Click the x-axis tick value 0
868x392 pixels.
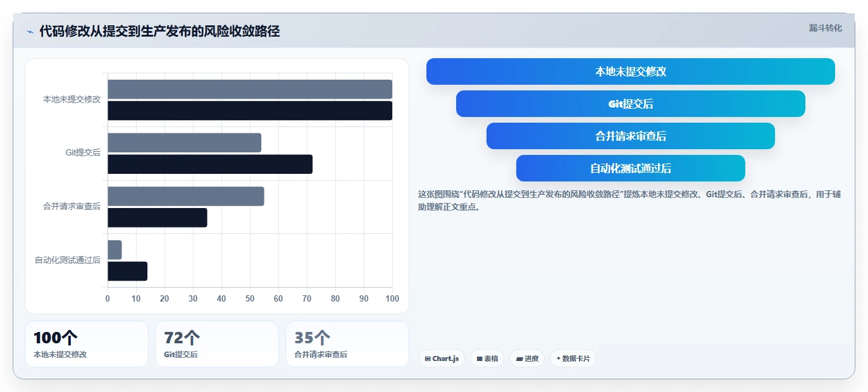click(x=108, y=298)
